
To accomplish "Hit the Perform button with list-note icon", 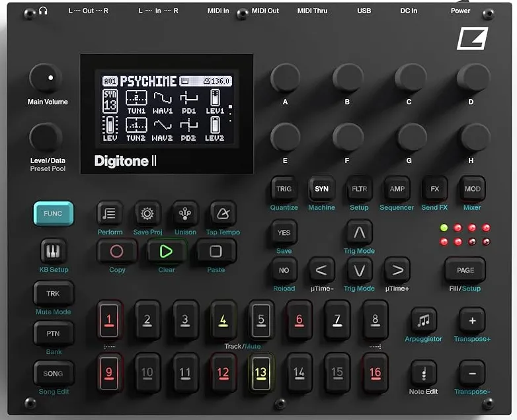I will click(x=110, y=213).
